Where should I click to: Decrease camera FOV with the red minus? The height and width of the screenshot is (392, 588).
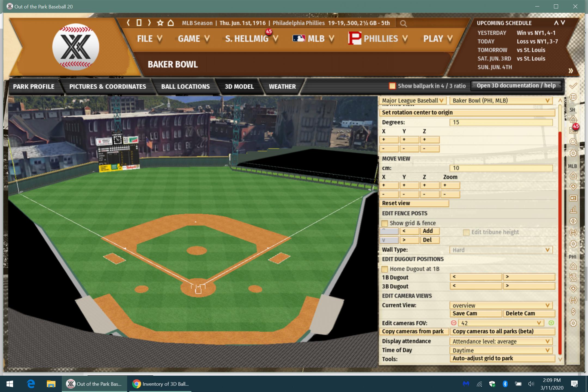453,323
